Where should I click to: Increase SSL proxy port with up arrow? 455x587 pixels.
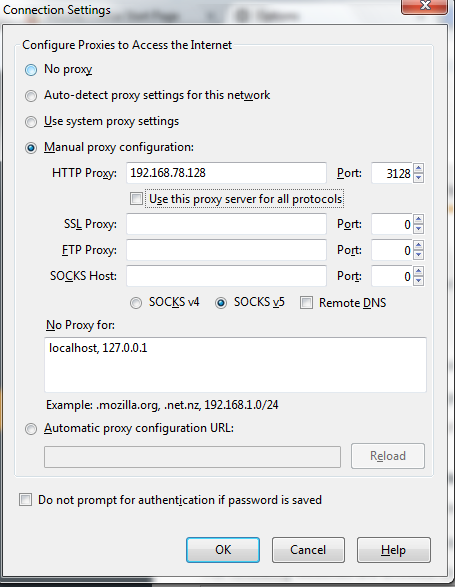[419, 219]
